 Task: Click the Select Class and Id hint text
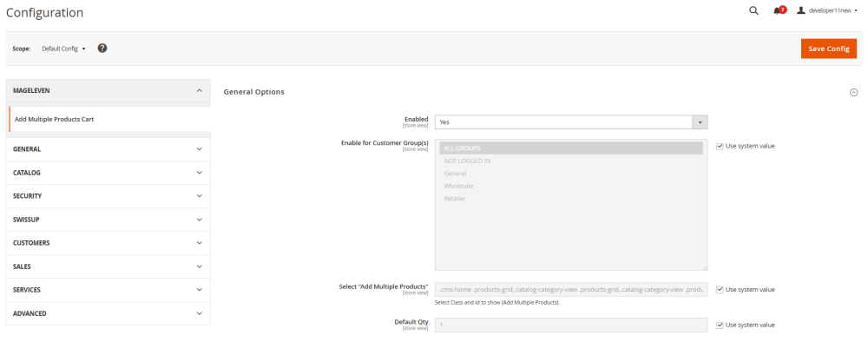[x=497, y=303]
